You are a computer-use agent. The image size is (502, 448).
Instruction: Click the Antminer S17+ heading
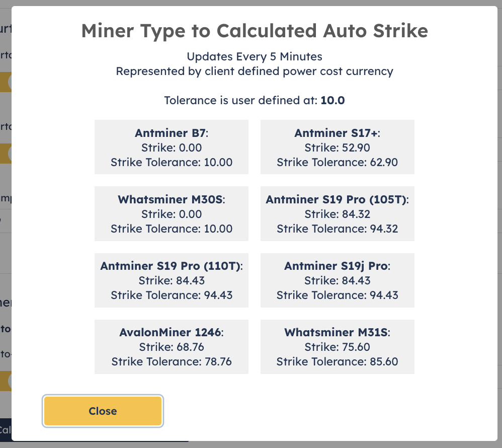tap(337, 133)
